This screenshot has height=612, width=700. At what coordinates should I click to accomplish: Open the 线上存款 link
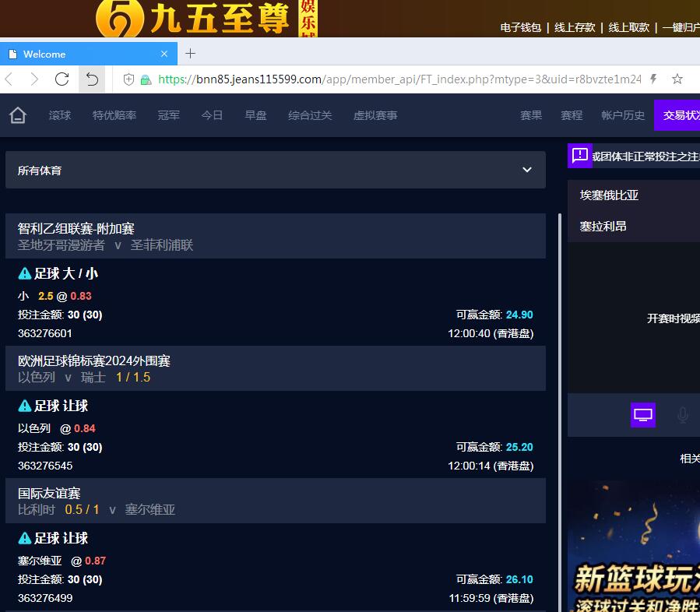[575, 28]
